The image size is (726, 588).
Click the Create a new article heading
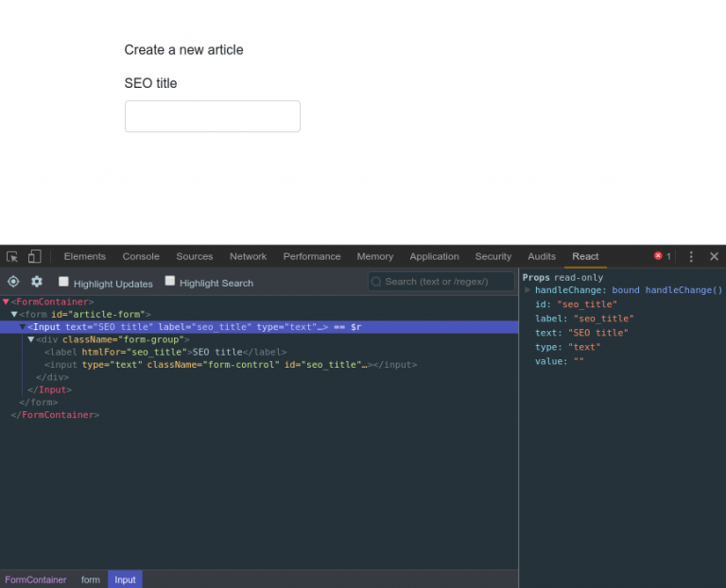tap(183, 50)
